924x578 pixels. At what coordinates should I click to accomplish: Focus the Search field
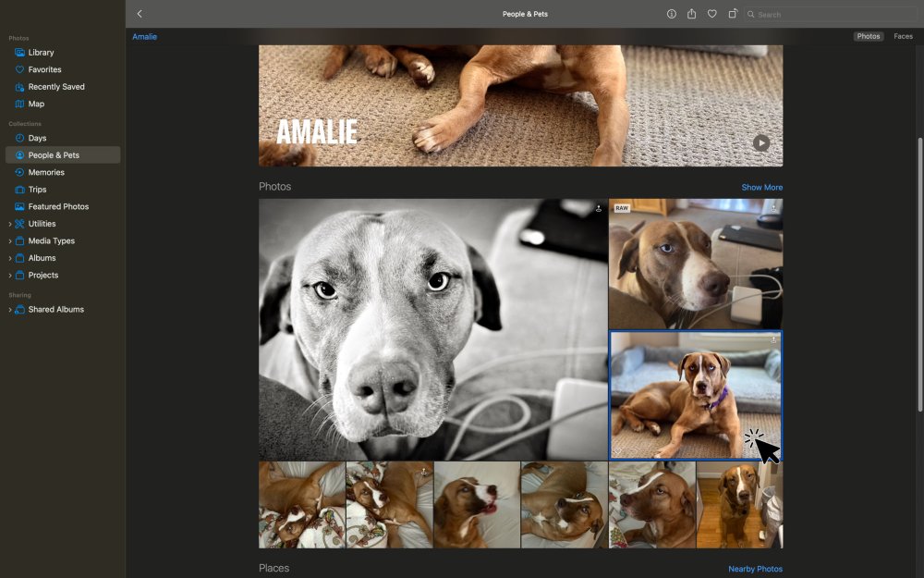tap(831, 14)
